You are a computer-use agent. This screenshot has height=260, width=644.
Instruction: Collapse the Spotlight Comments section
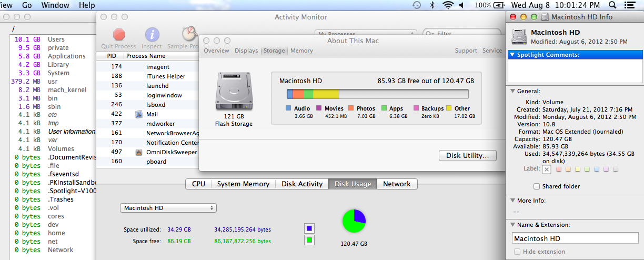tap(512, 55)
